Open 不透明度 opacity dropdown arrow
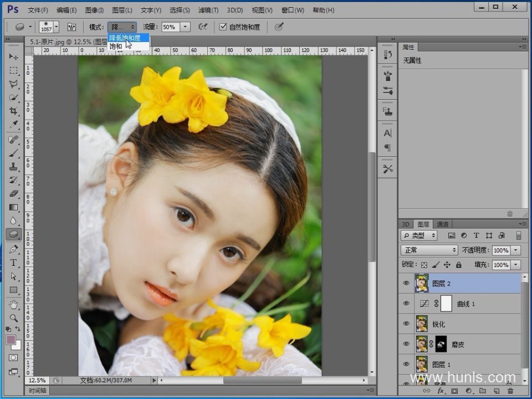 [x=516, y=250]
